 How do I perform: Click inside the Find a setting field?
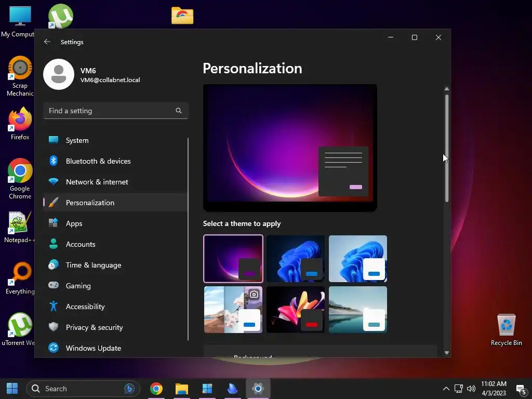pyautogui.click(x=116, y=111)
